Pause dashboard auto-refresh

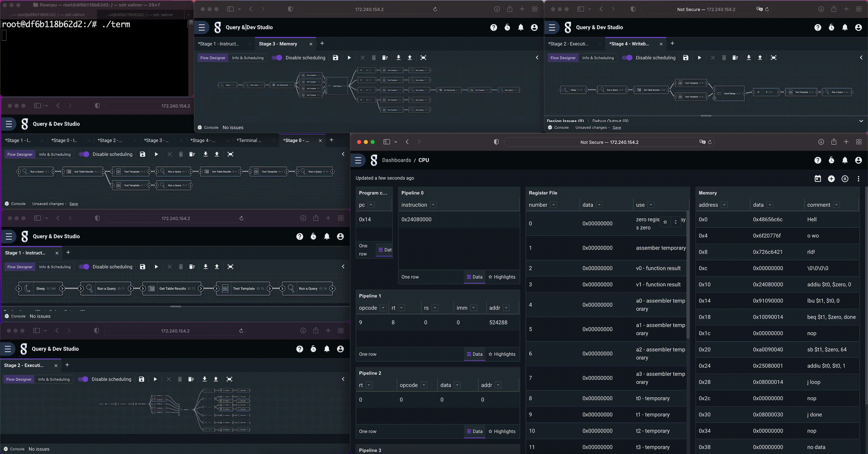845,179
